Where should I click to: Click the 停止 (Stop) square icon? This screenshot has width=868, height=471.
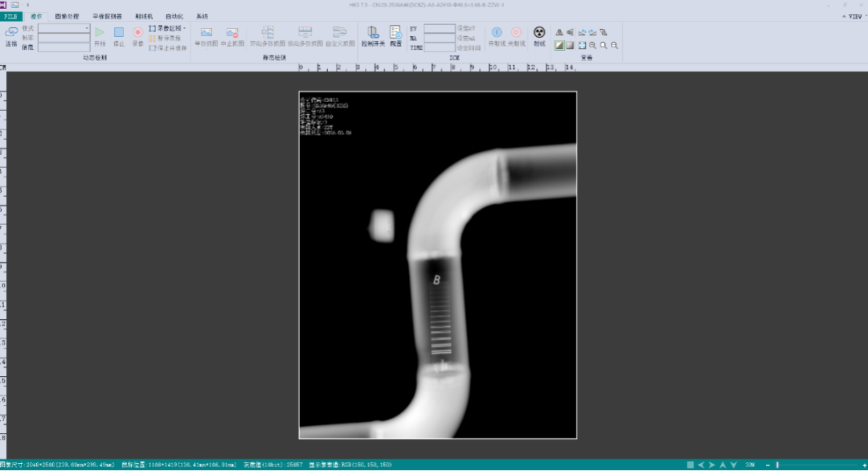[x=119, y=35]
